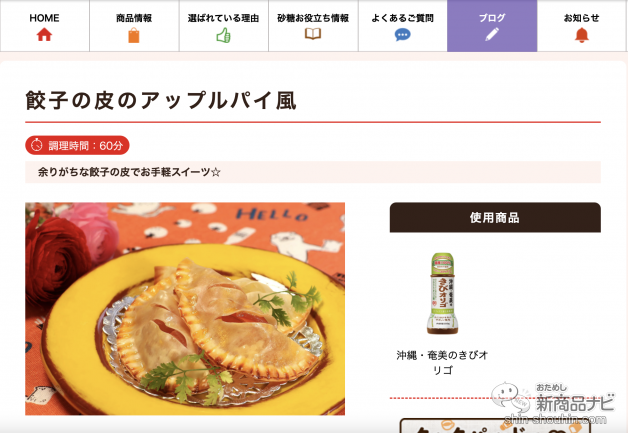Image resolution: width=628 pixels, height=433 pixels.
Task: Click the orange shopping bag icon
Action: tap(134, 35)
